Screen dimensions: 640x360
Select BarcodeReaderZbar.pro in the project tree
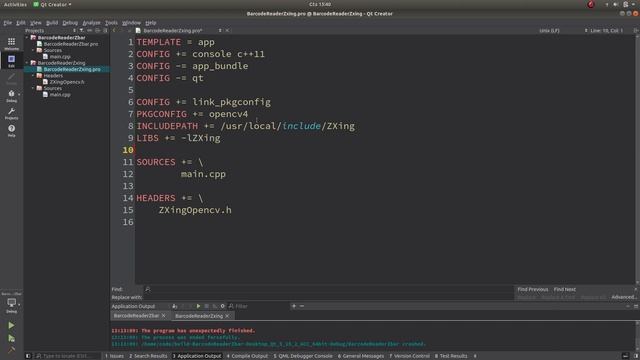(71, 44)
